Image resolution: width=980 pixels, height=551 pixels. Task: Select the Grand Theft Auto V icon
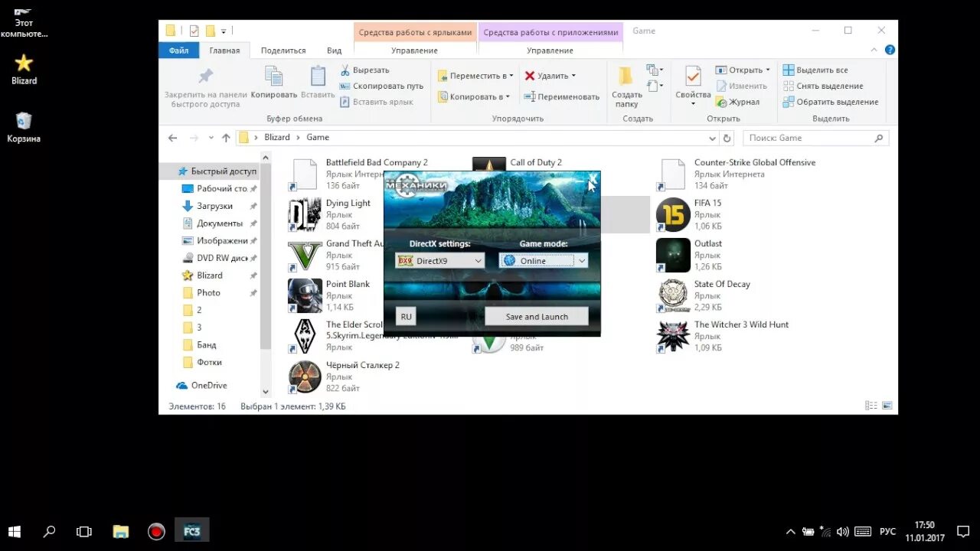tap(304, 256)
